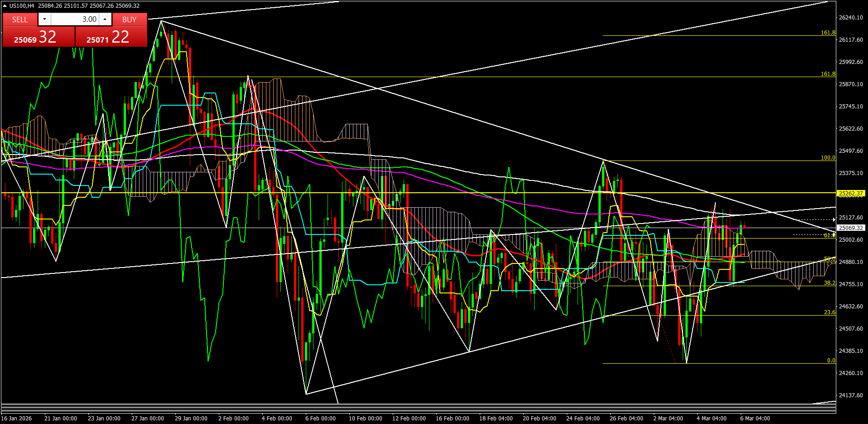Screen dimensions: 868x424
Task: Select the Fibonacci 23.6 level label
Action: click(x=829, y=312)
